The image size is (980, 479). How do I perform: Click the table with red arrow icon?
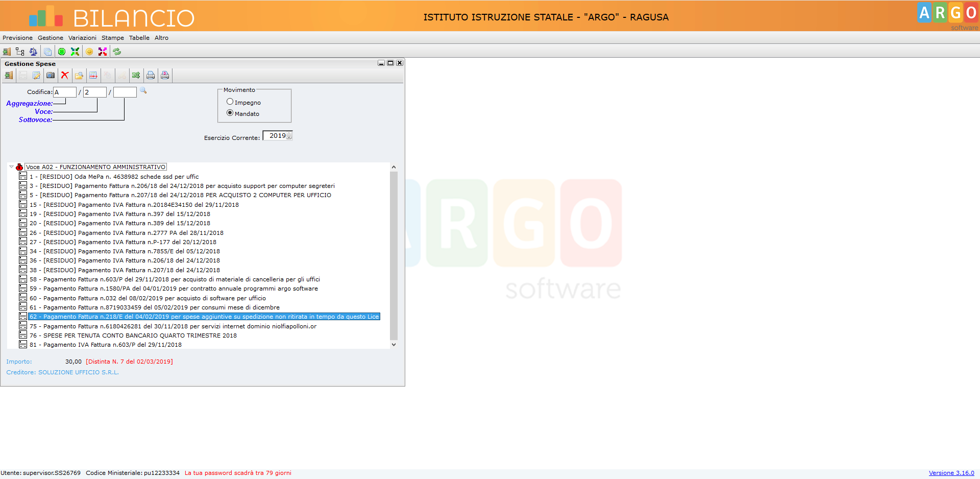click(93, 76)
